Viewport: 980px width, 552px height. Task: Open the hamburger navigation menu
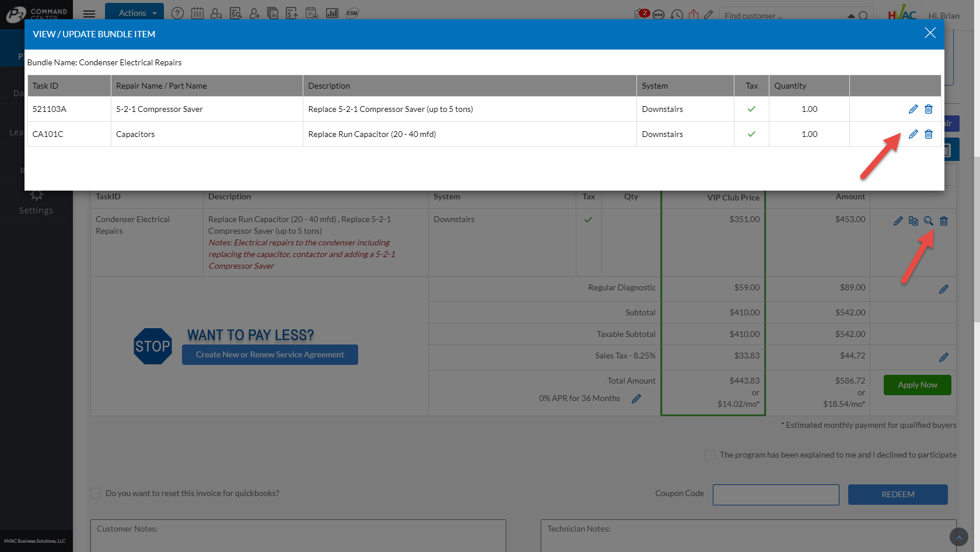click(x=89, y=13)
